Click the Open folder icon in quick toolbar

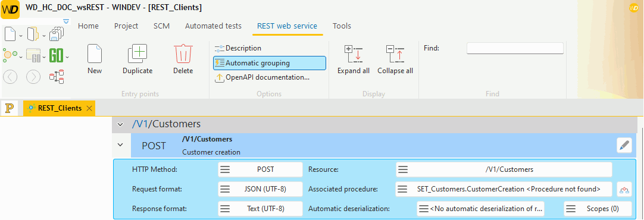pos(33,34)
